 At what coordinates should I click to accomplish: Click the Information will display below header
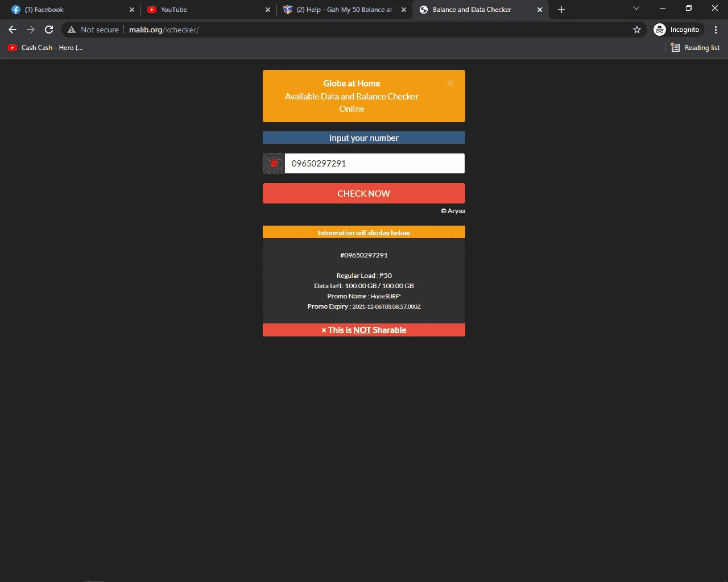(x=364, y=232)
